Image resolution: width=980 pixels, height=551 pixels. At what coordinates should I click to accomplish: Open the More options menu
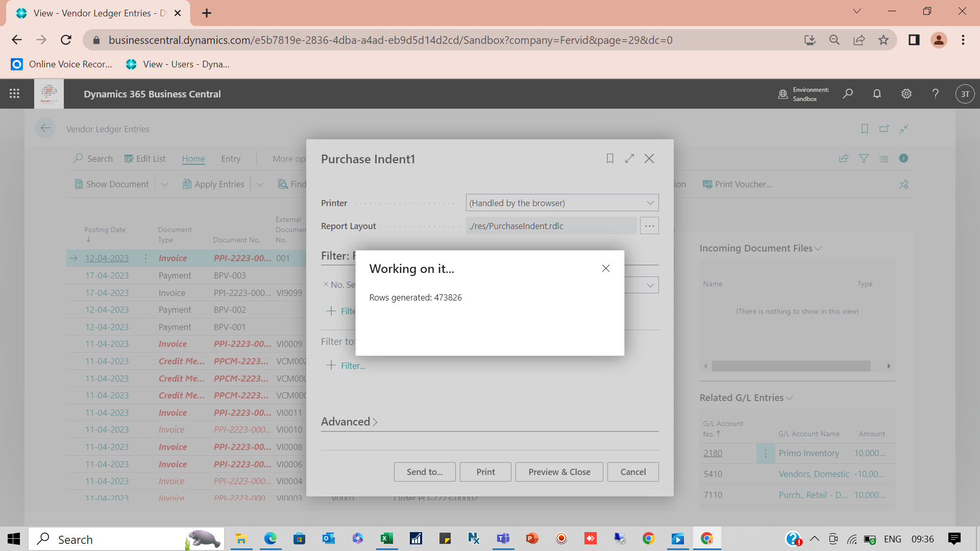(288, 159)
